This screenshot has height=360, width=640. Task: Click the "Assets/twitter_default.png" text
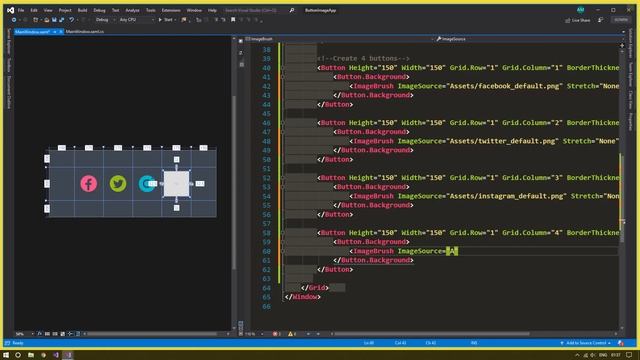pos(502,141)
